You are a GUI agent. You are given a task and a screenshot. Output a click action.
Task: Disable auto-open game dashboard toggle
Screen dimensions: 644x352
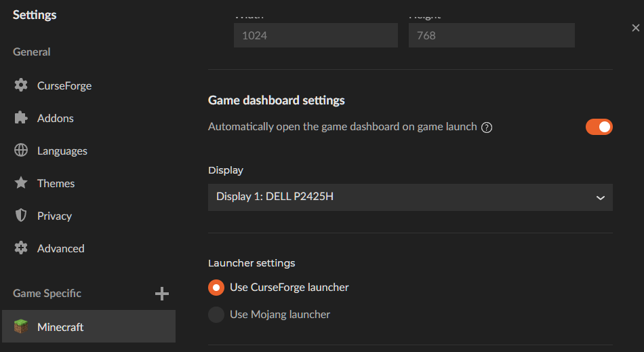599,127
